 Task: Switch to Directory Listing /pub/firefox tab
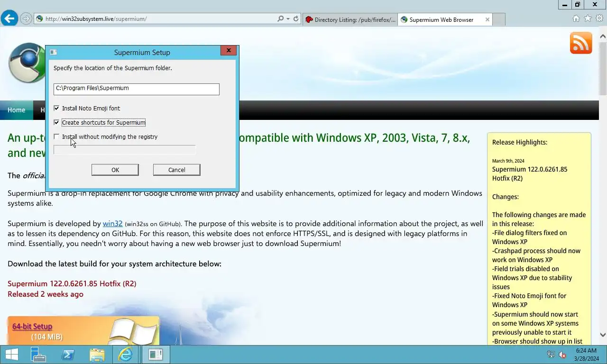tap(350, 19)
